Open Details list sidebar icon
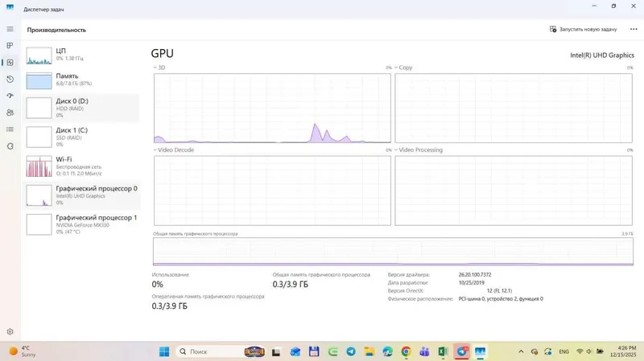 10,129
